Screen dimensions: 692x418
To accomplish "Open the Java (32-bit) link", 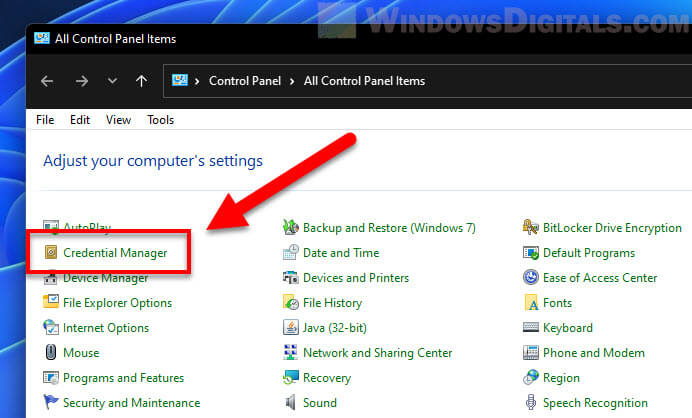I will pyautogui.click(x=335, y=328).
